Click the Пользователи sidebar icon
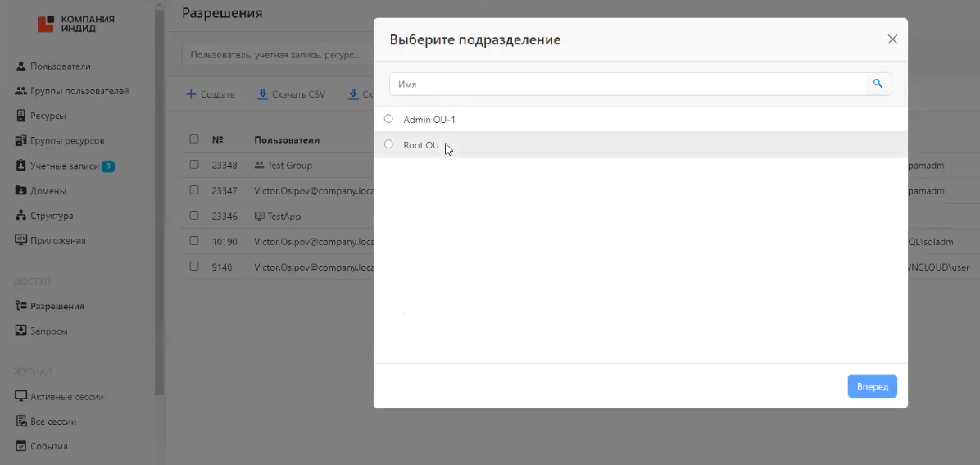The image size is (980, 465). tap(21, 66)
